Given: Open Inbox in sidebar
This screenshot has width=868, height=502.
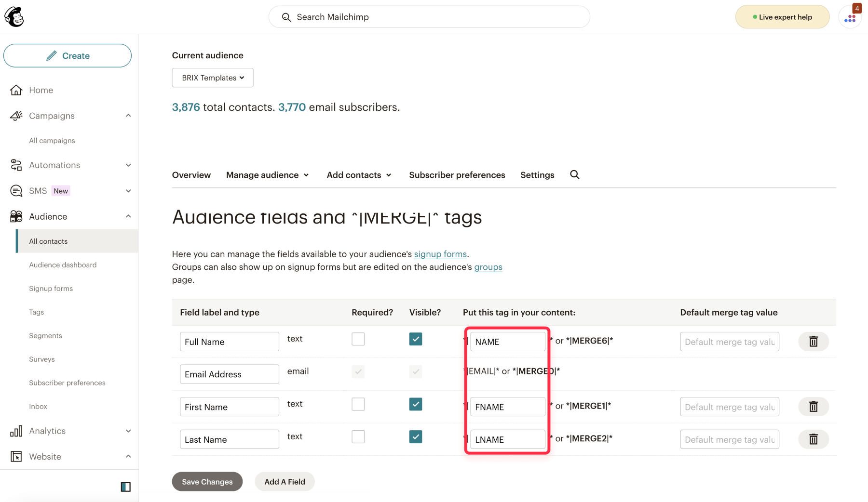Looking at the screenshot, I should point(38,407).
